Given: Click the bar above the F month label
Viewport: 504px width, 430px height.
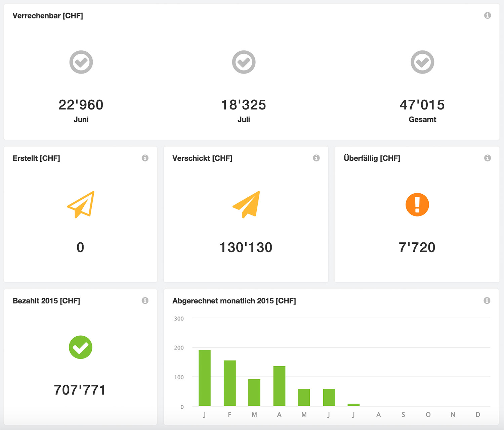Looking at the screenshot, I should 230,383.
